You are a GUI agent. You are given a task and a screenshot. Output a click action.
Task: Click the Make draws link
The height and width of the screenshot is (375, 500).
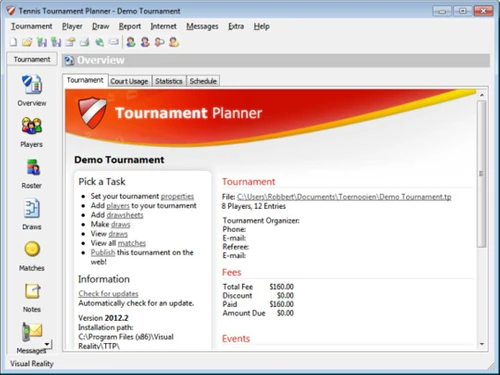coord(120,224)
